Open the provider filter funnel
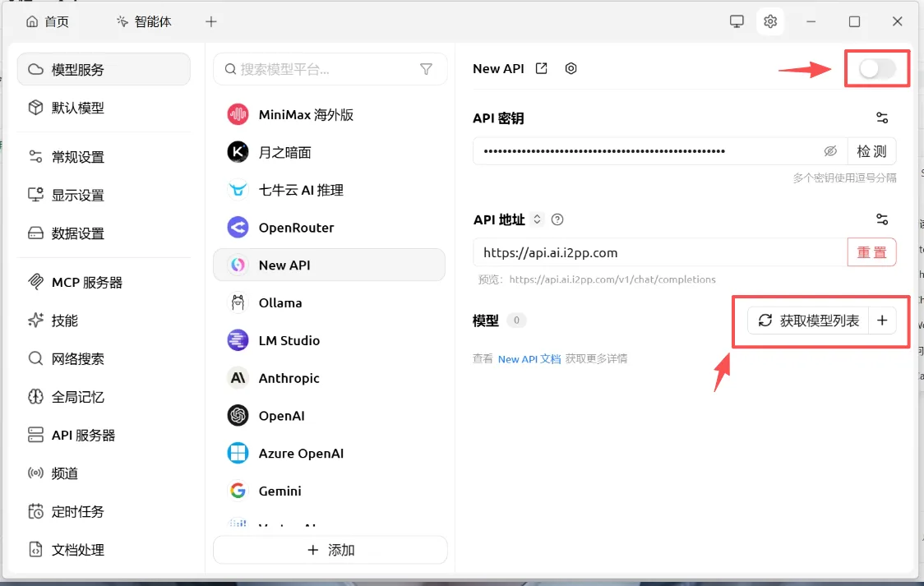This screenshot has width=924, height=586. coord(426,70)
